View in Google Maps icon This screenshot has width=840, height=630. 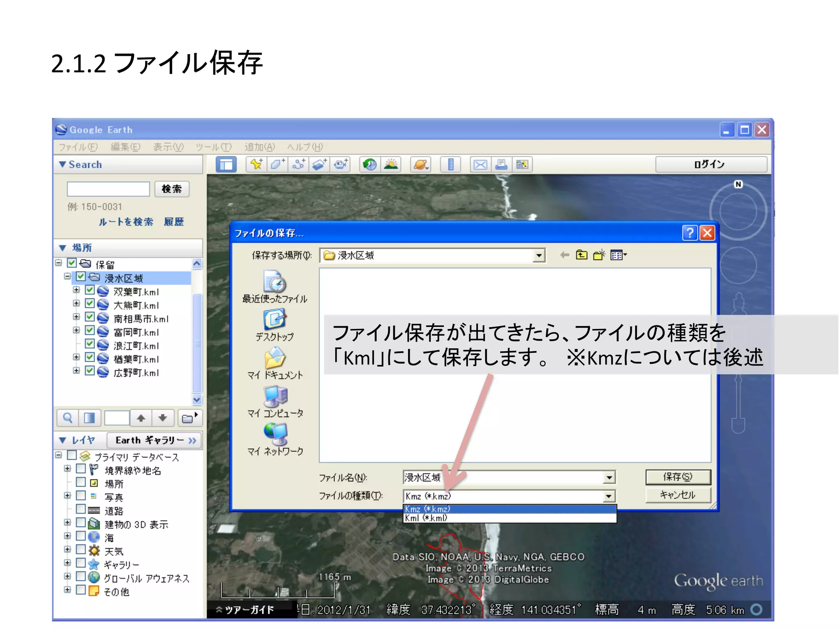click(x=522, y=165)
